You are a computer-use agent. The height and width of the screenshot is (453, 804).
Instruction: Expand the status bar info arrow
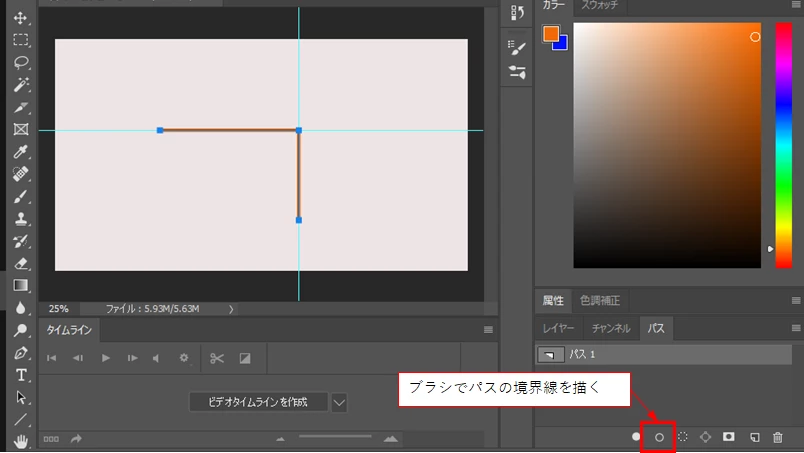coord(231,309)
